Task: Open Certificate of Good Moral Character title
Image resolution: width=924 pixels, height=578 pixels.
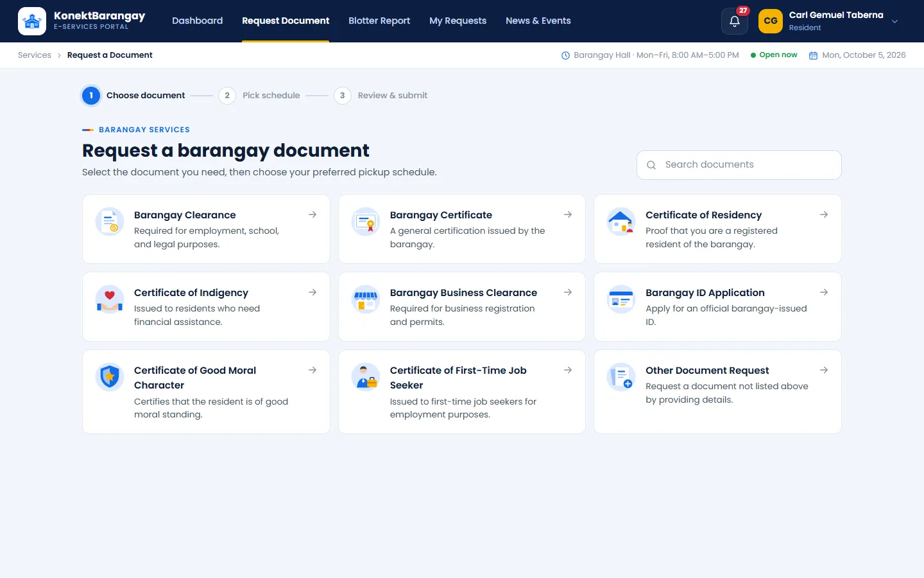Action: click(195, 378)
